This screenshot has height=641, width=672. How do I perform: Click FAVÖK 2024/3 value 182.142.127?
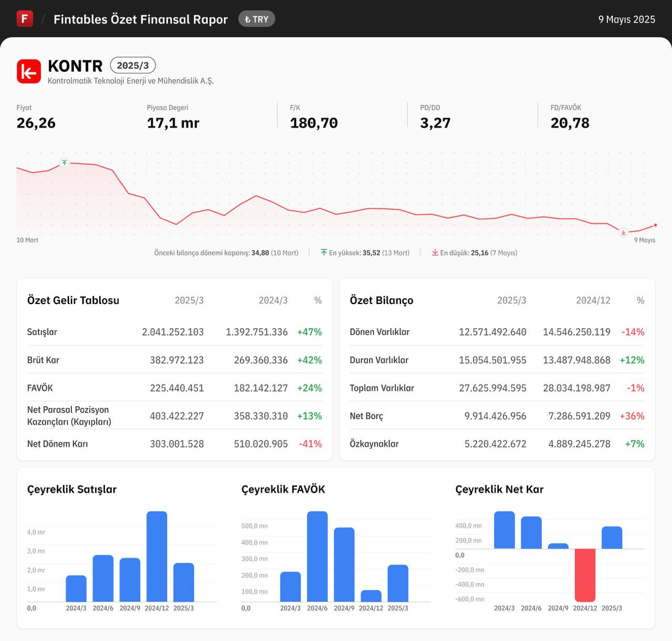261,388
